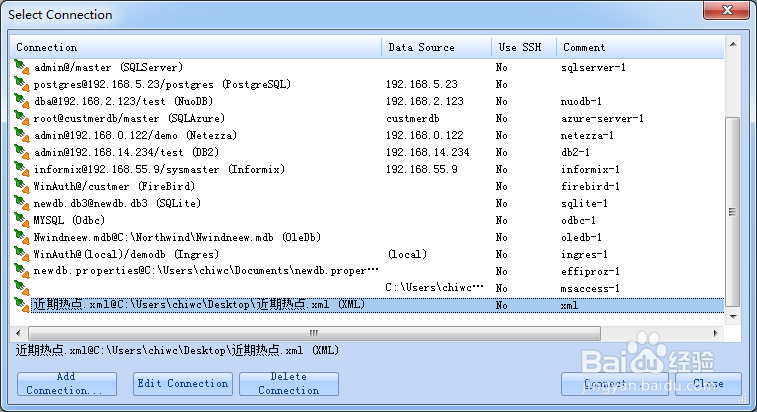This screenshot has width=757, height=412.
Task: Click the plug icon beside Nwindneew.mdb OleDb row
Action: pyautogui.click(x=22, y=237)
